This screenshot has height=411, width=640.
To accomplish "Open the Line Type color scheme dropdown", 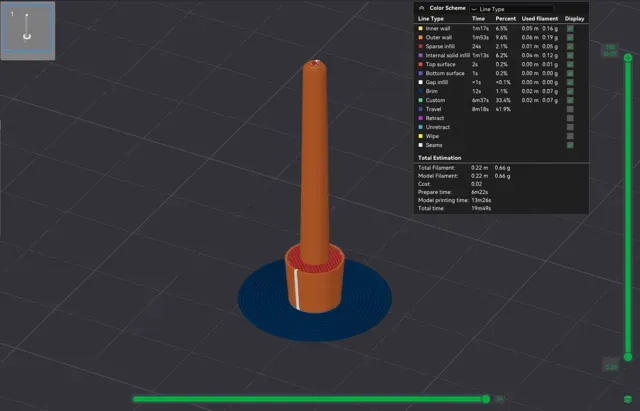I will (x=511, y=9).
